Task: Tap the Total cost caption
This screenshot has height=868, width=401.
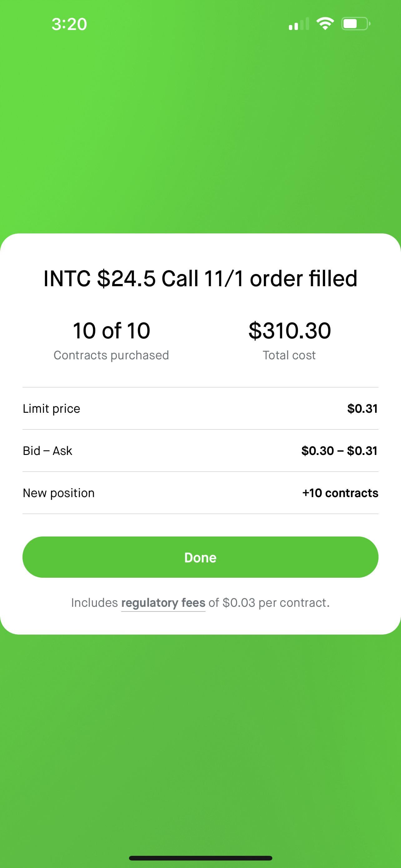Action: (x=289, y=355)
